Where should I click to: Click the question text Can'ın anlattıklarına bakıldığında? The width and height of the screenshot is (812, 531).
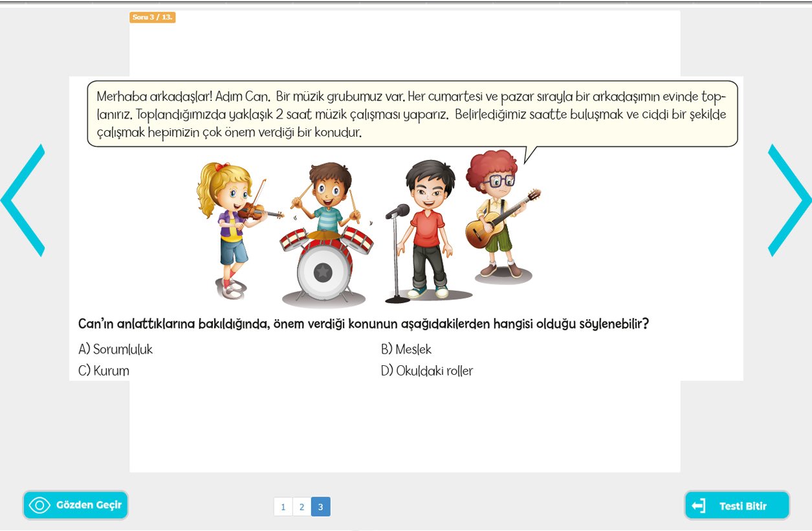tap(363, 324)
